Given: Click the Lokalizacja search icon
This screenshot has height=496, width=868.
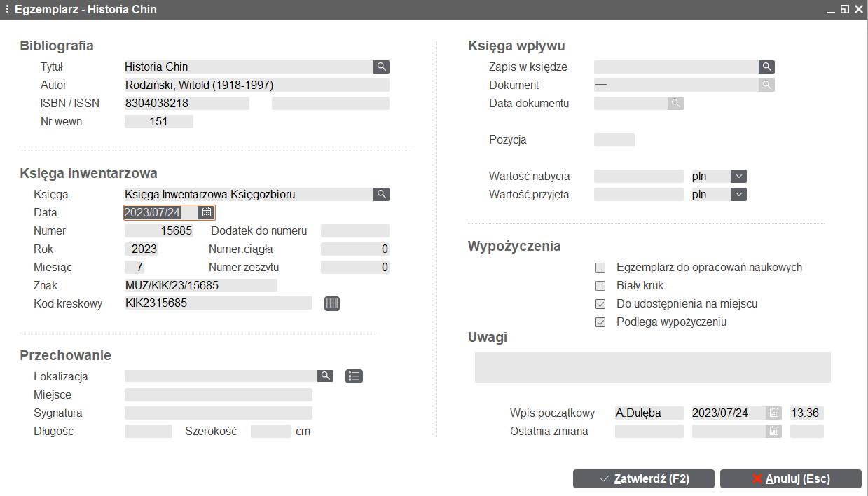Looking at the screenshot, I should 325,376.
